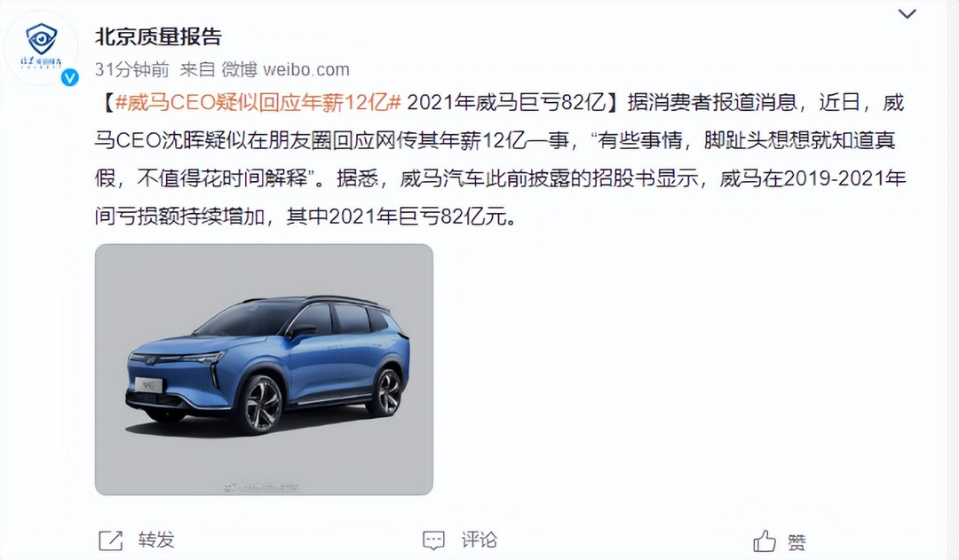
Task: Click the last line ending 巨亏82亿元
Action: click(x=305, y=217)
